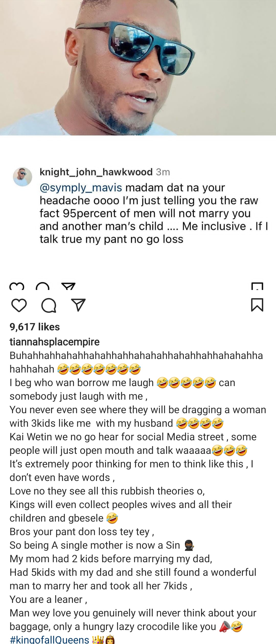Image resolution: width=276 pixels, height=644 pixels.
Task: Click the cropped paper plane in embedded screenshot
Action: point(68,286)
